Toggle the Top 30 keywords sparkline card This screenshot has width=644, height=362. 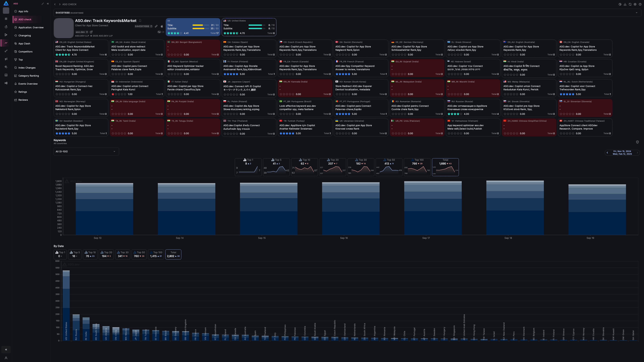[361, 167]
